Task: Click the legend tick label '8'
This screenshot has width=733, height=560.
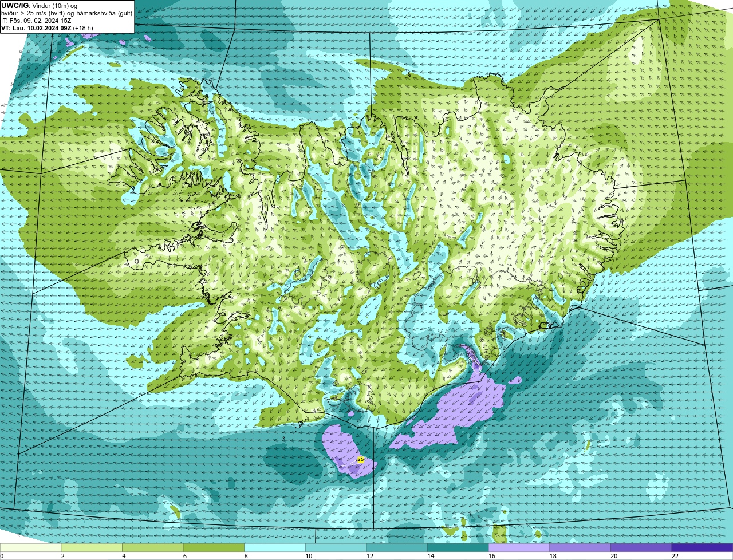Action: (246, 556)
